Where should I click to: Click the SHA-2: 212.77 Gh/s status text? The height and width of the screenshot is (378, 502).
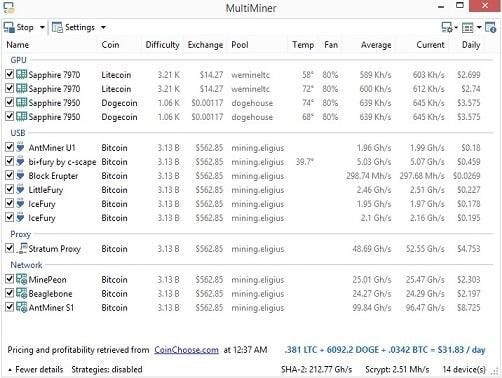pyautogui.click(x=316, y=369)
